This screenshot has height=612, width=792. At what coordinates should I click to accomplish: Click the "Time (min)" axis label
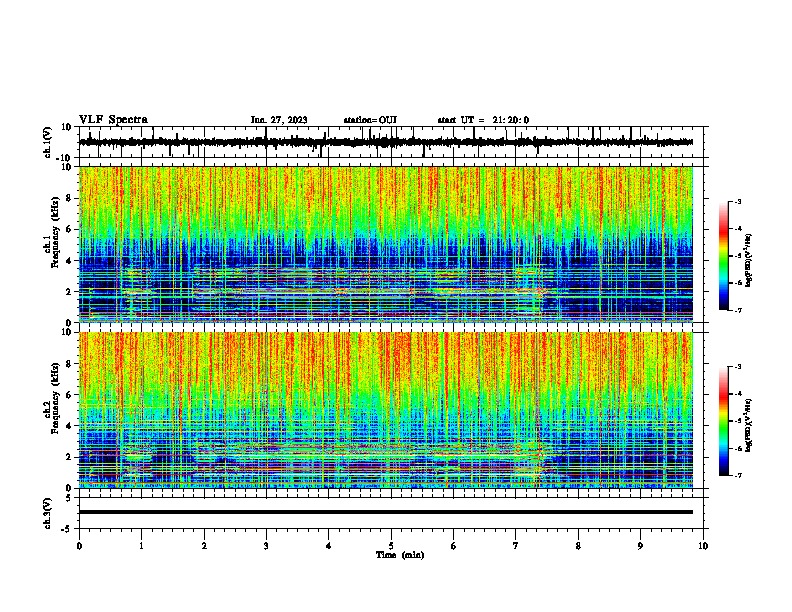pos(400,555)
